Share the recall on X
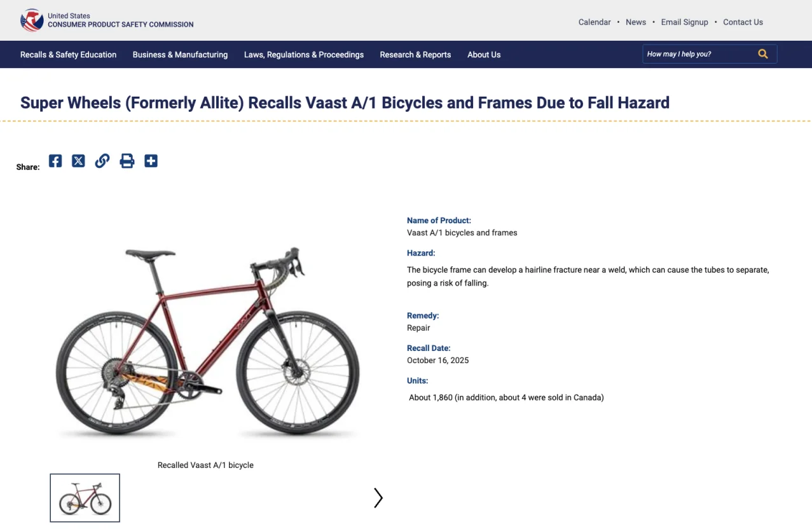Viewport: 812px width, 531px height. click(x=78, y=161)
